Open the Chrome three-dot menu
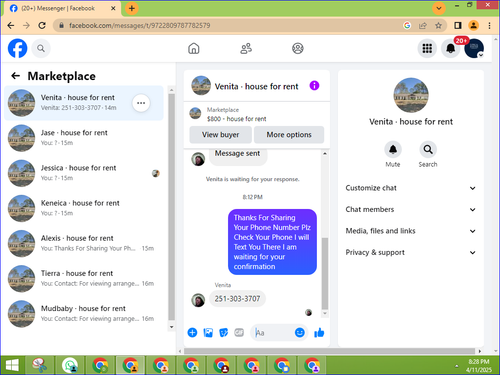This screenshot has width=500, height=375. tap(489, 25)
